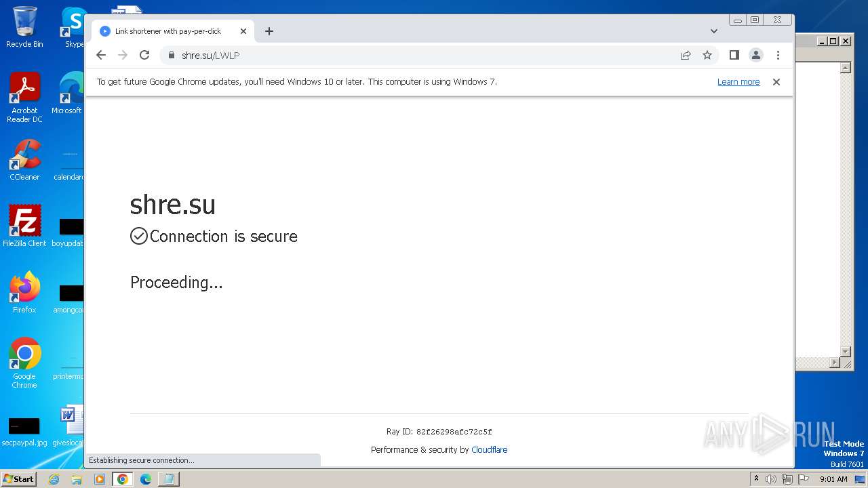
Task: Bookmark this tab with the star icon
Action: [707, 55]
